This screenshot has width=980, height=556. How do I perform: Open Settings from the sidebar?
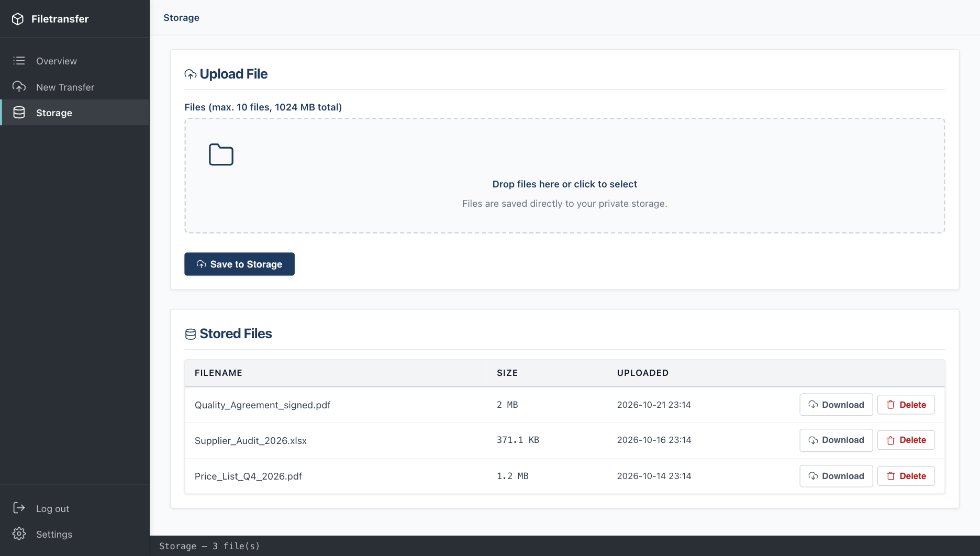(x=75, y=534)
